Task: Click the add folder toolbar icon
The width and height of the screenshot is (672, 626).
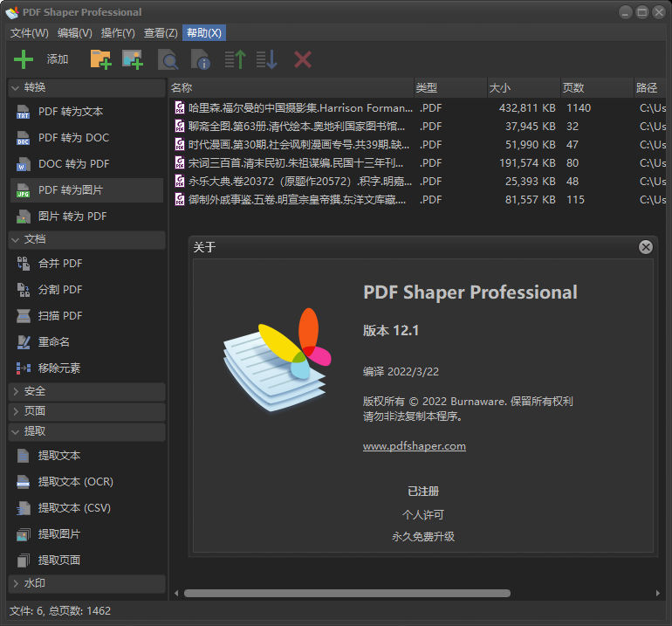Action: pyautogui.click(x=100, y=59)
